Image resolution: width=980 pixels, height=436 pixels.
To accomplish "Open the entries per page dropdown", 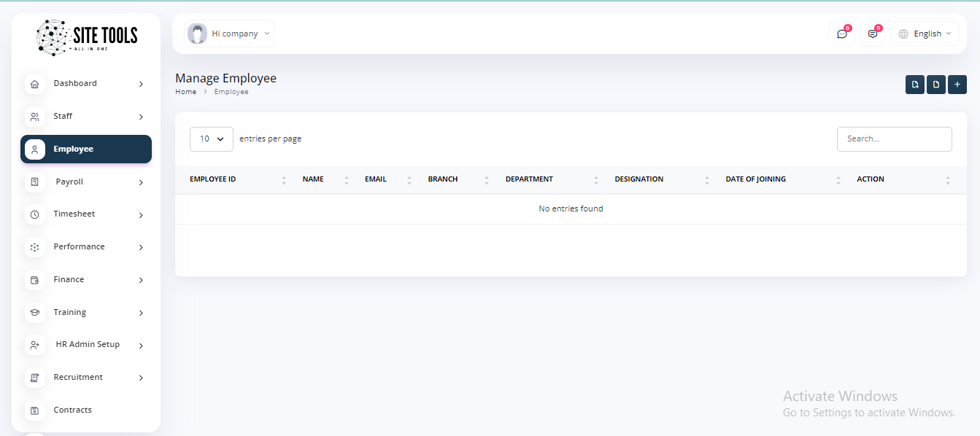I will [211, 139].
